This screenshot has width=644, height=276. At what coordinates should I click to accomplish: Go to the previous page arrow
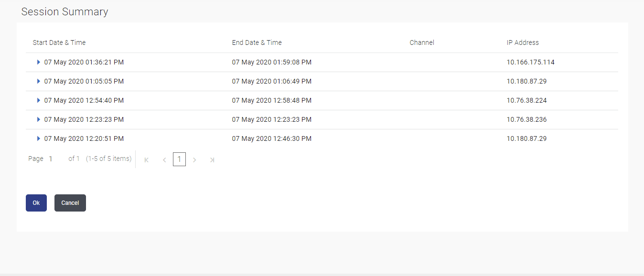point(164,160)
